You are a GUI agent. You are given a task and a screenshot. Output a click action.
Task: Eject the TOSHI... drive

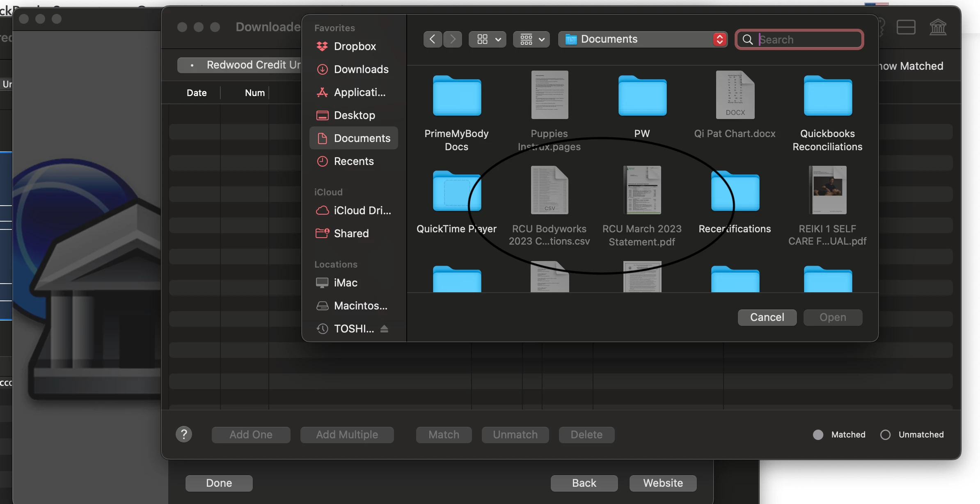tap(384, 329)
